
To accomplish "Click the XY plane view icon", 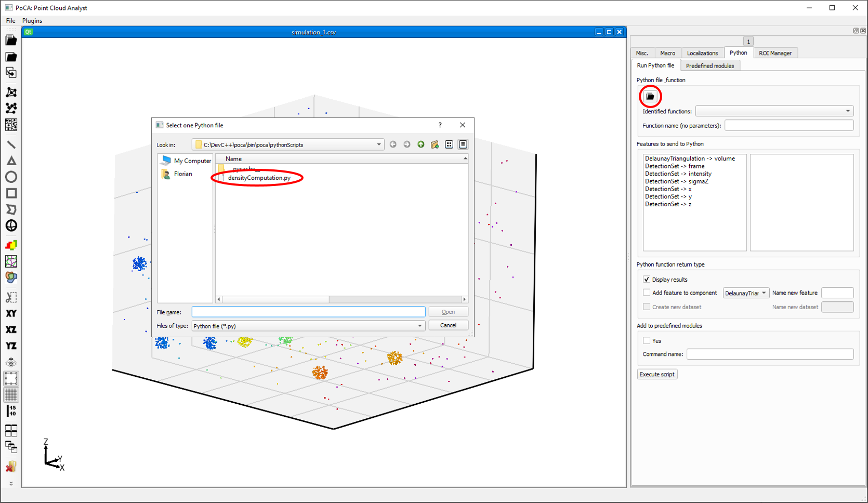I will 11,313.
